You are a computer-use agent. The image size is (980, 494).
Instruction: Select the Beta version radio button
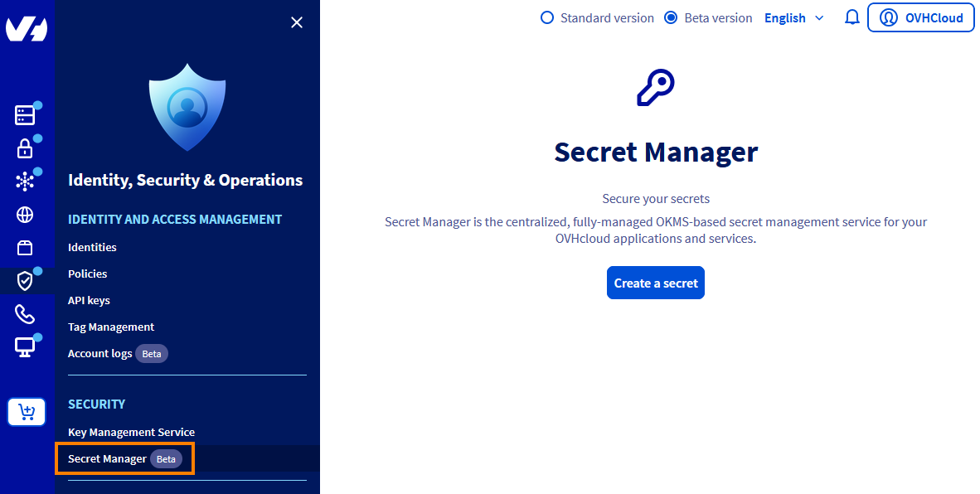[x=672, y=17]
